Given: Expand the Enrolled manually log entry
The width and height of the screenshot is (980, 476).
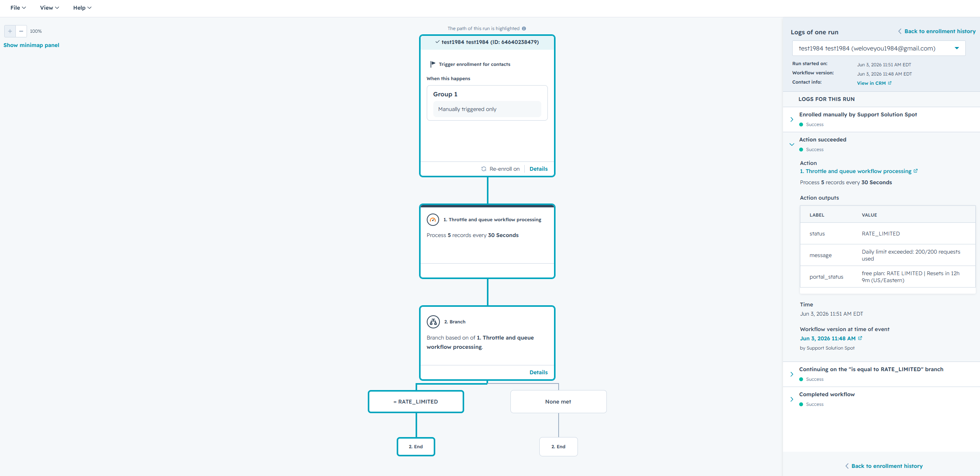Looking at the screenshot, I should [x=792, y=119].
